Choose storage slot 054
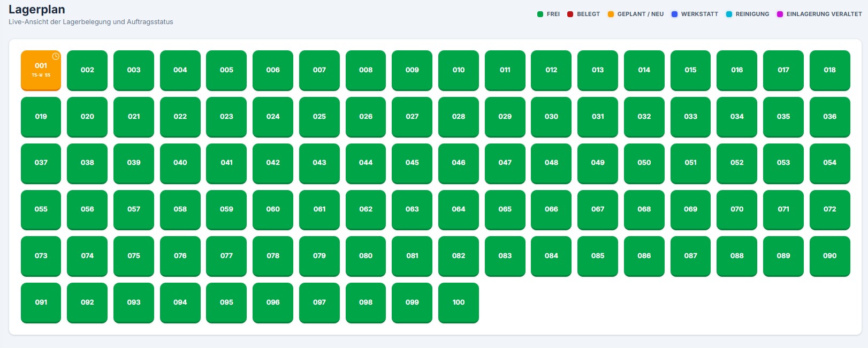 pyautogui.click(x=830, y=163)
